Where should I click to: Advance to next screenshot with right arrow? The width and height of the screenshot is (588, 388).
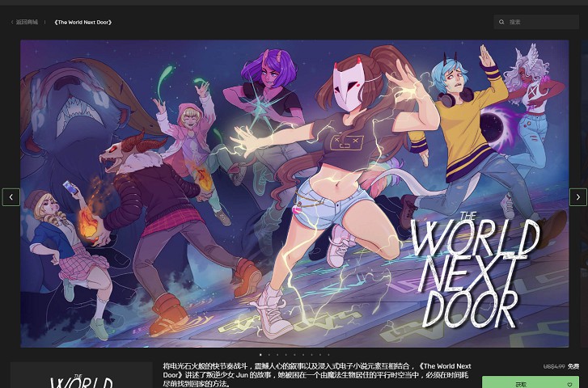click(x=577, y=196)
